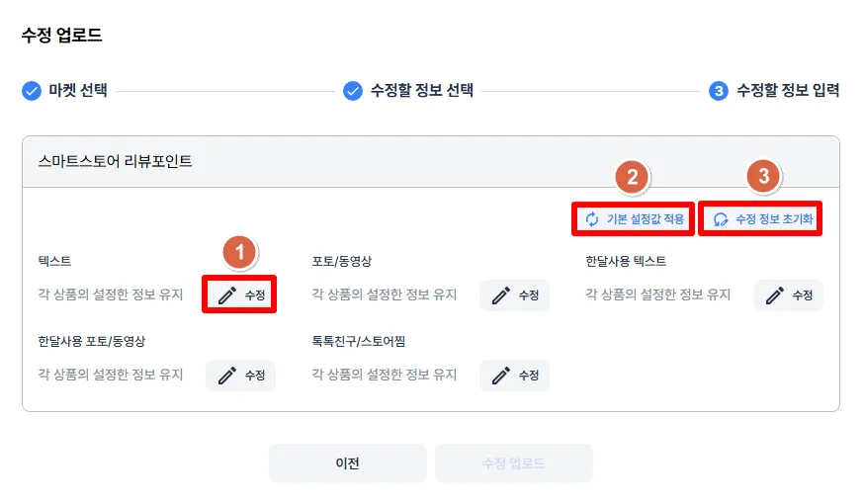Image resolution: width=864 pixels, height=504 pixels.
Task: Click the pencil icon for 한달사용 포토/동영상
Action: coord(227,376)
